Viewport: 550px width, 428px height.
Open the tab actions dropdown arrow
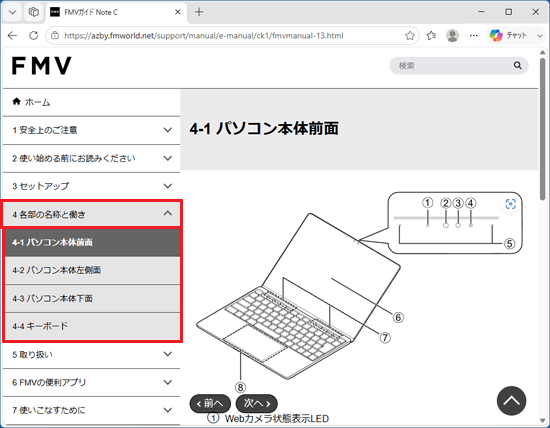[x=13, y=12]
